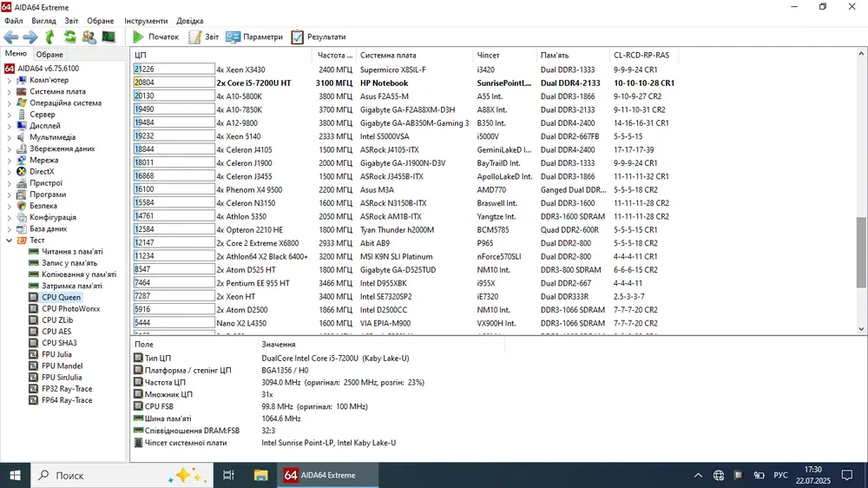Start the benchmark with Початок button
Viewport: 868px width, 488px height.
click(x=155, y=37)
